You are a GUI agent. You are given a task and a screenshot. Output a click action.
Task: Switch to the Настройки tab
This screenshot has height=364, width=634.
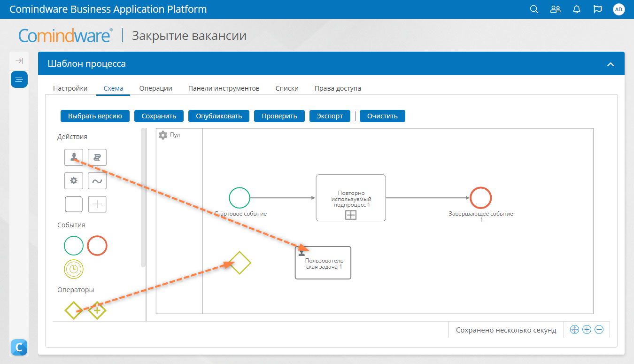[x=70, y=88]
